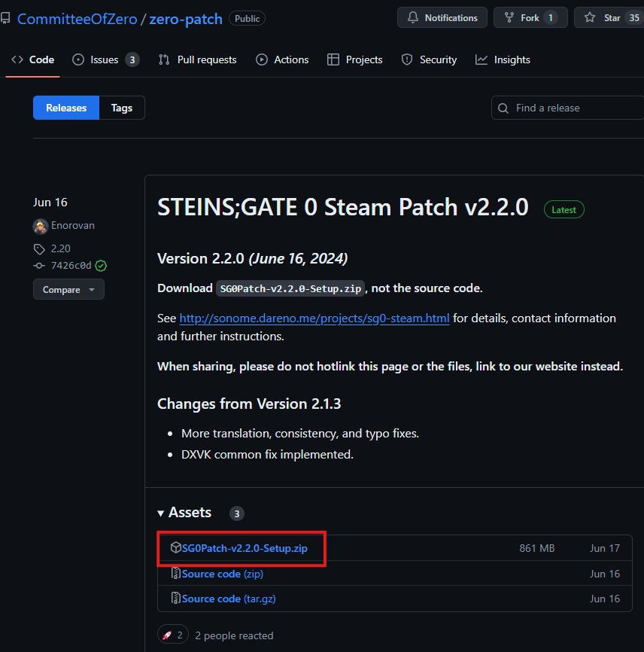Focus the Find a release search field
Viewport: 644px width, 652px height.
pyautogui.click(x=567, y=108)
